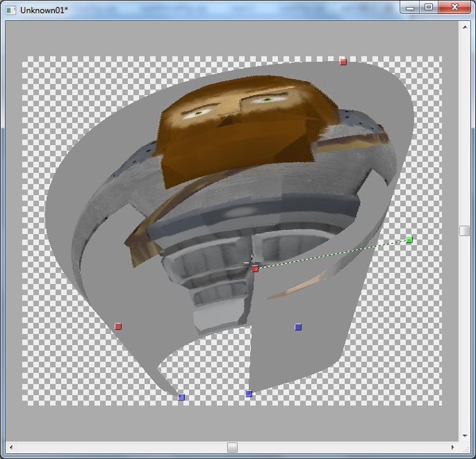Maximize the Unknown01* document window
The image size is (476, 459).
coord(429,7)
